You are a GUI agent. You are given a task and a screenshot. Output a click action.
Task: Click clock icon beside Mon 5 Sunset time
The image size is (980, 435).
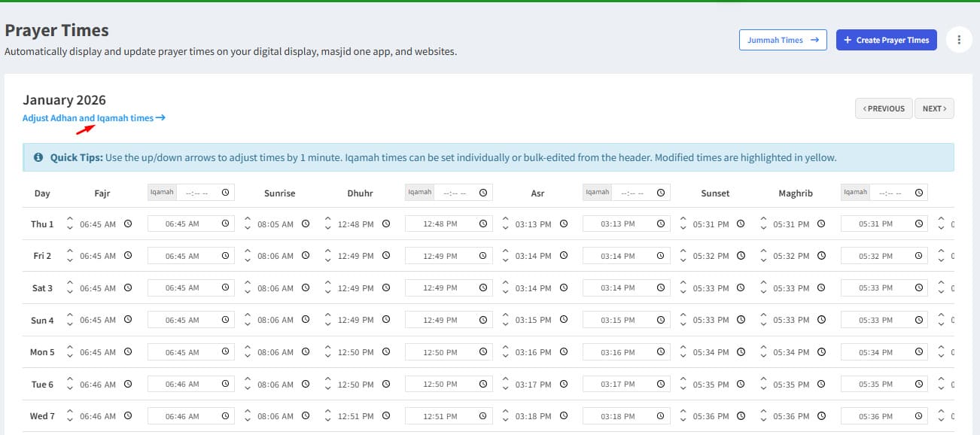tap(741, 351)
